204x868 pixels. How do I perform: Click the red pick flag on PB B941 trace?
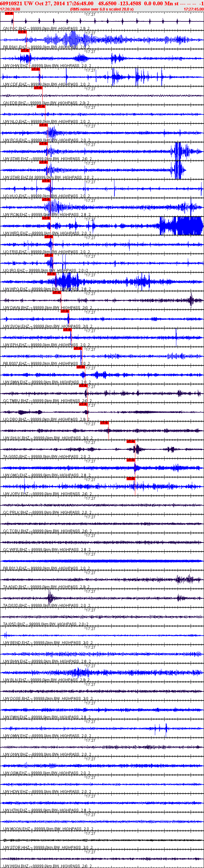point(22,32)
